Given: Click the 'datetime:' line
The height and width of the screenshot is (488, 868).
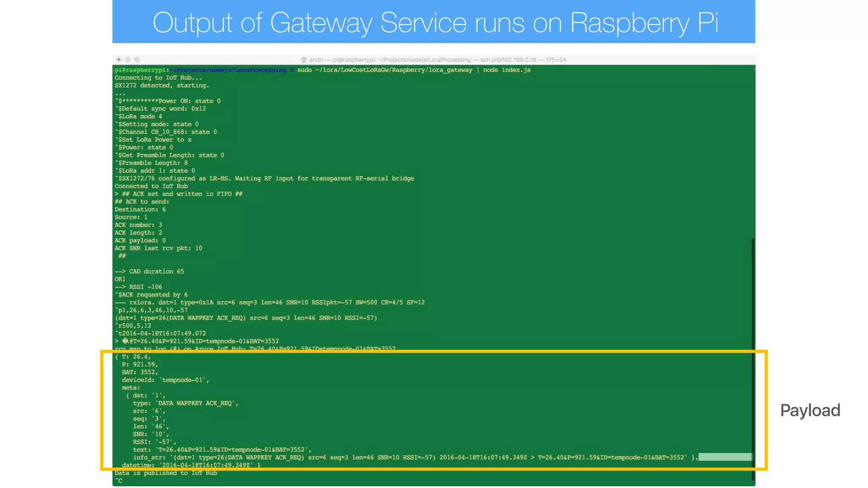Looking at the screenshot, I should point(191,465).
